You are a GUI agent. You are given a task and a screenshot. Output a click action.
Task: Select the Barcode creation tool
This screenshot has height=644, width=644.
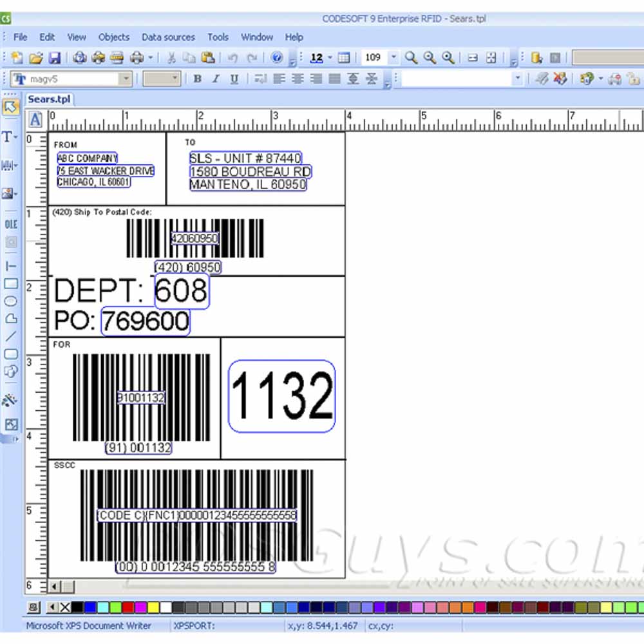pos(8,166)
